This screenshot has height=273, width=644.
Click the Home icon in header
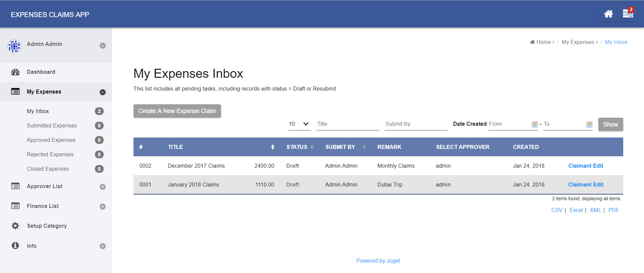tap(608, 14)
